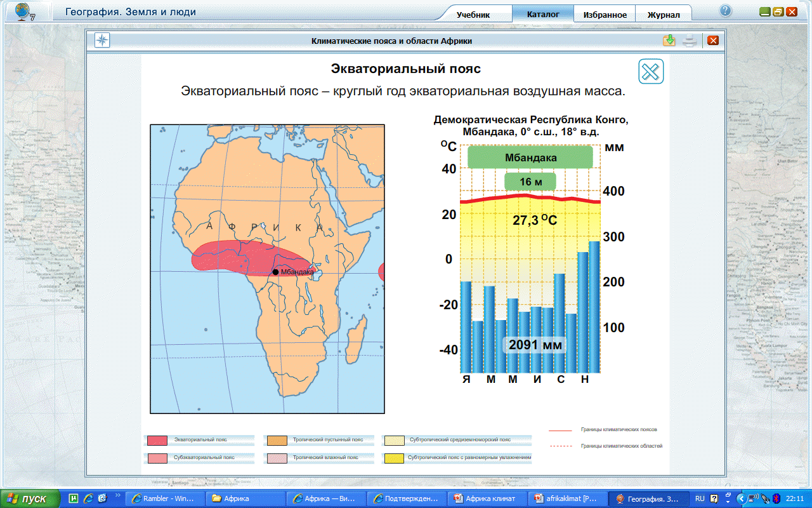812x508 pixels.
Task: Click the Экваториальный пояс slide title
Action: (x=407, y=69)
